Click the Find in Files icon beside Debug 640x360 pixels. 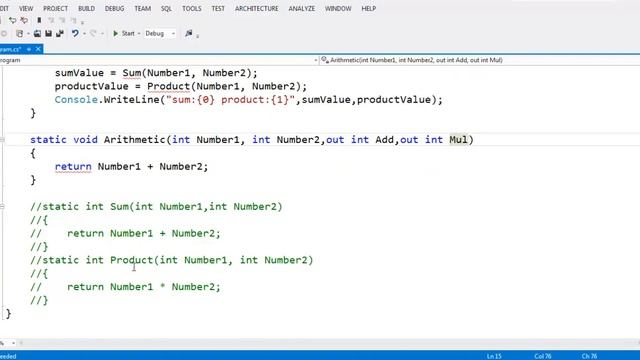click(189, 33)
